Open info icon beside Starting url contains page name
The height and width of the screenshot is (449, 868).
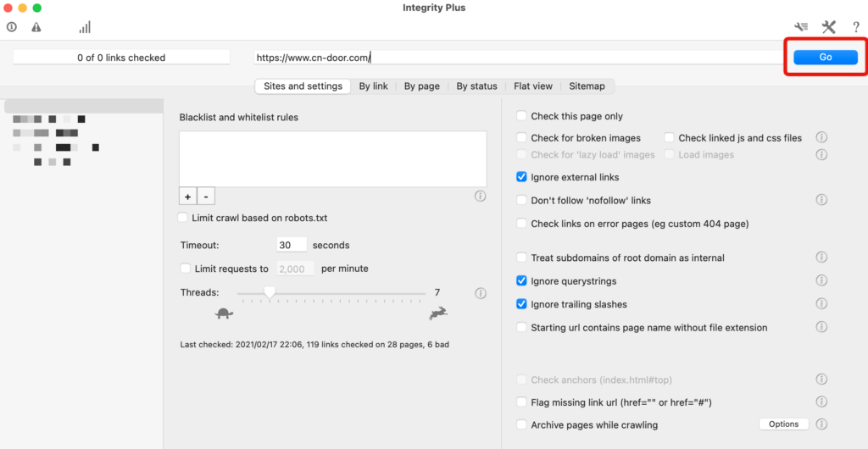[821, 327]
